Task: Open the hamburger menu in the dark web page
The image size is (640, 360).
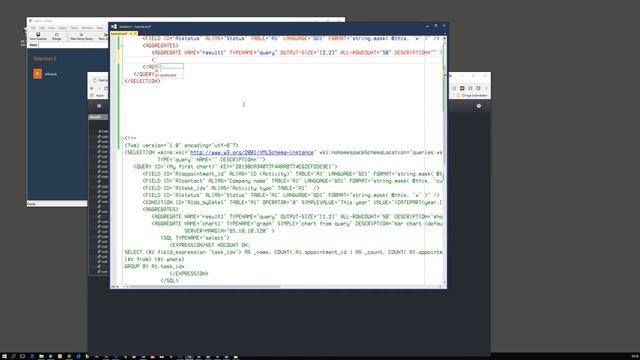Action: (x=99, y=106)
